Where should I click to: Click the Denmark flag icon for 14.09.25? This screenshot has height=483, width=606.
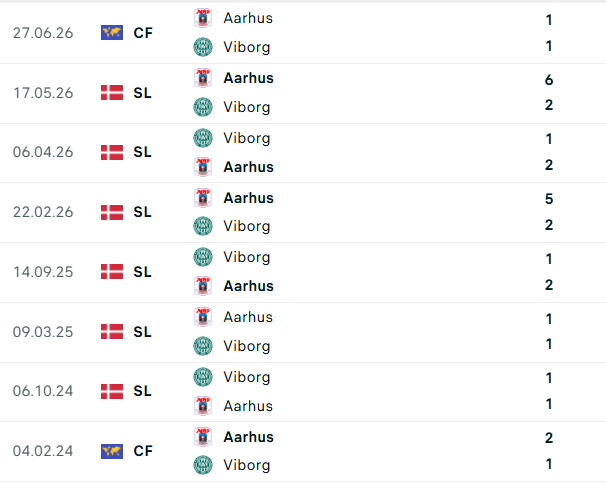click(x=112, y=272)
